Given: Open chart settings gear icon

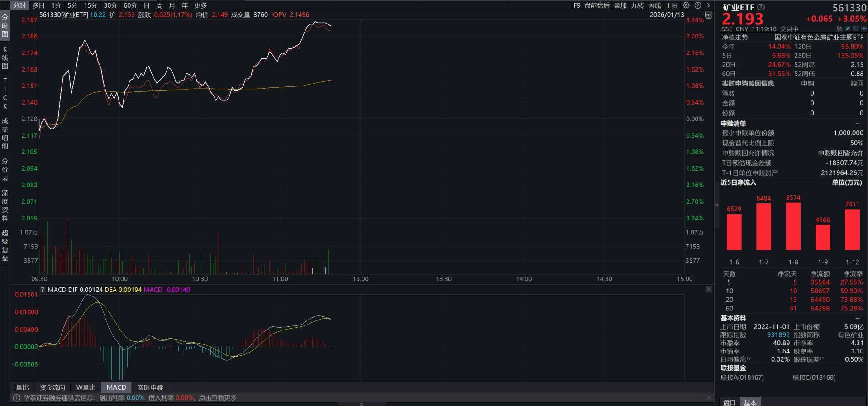Looking at the screenshot, I should tap(686, 5).
